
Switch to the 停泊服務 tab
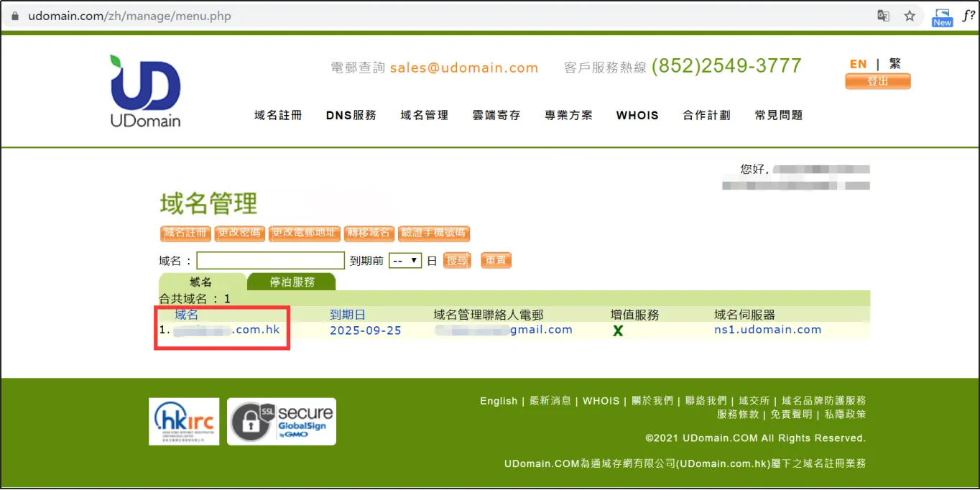[x=292, y=282]
